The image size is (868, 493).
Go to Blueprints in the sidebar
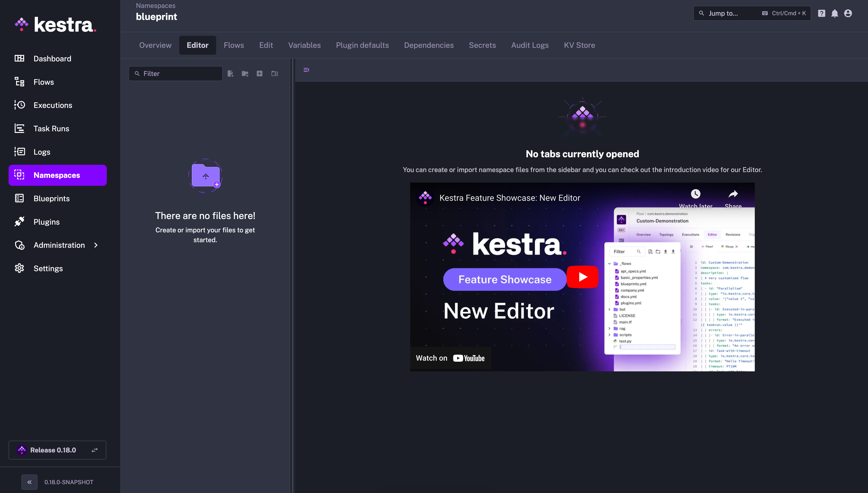(51, 198)
